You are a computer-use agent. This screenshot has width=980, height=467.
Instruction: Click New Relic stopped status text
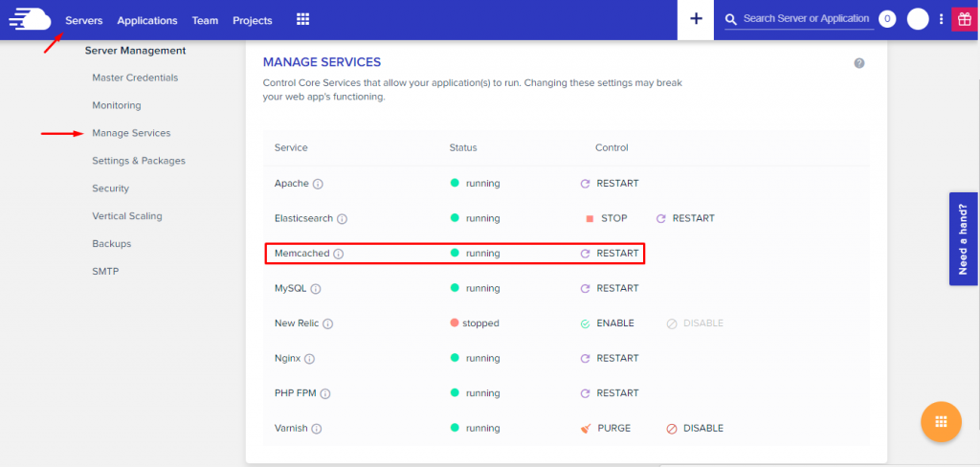pos(480,323)
